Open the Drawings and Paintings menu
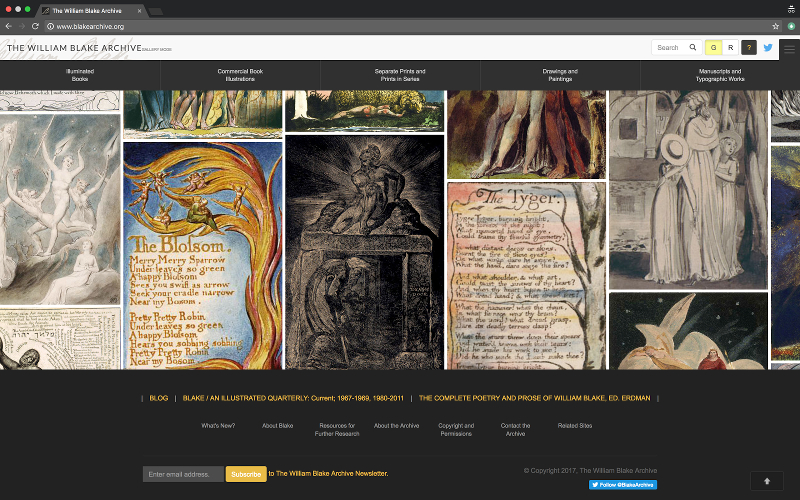Viewport: 800px width, 500px height. pyautogui.click(x=560, y=75)
